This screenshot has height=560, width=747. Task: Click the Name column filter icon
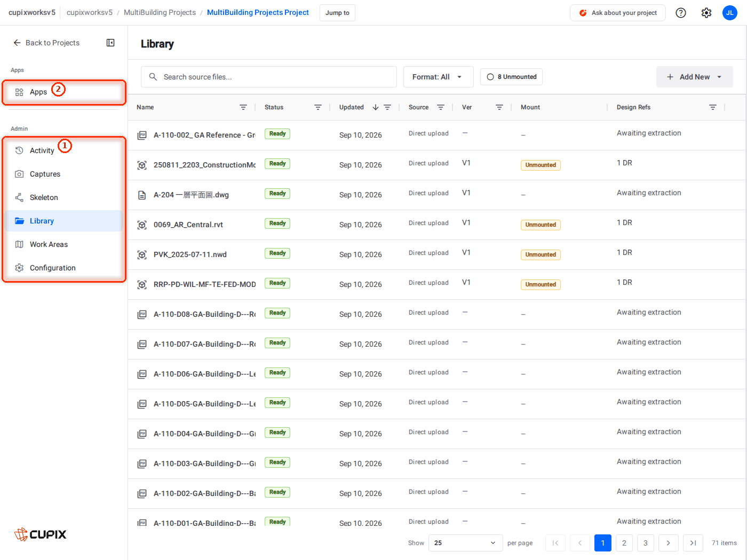coord(243,107)
